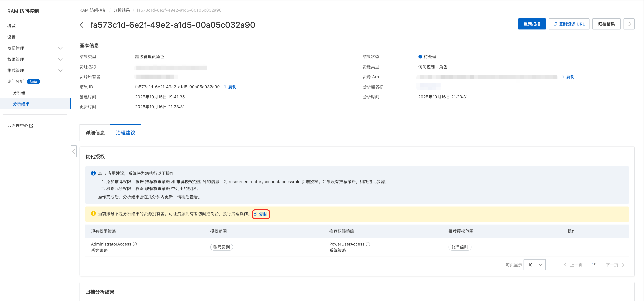Image resolution: width=644 pixels, height=301 pixels.
Task: Click the 重新扫描 button
Action: point(532,24)
